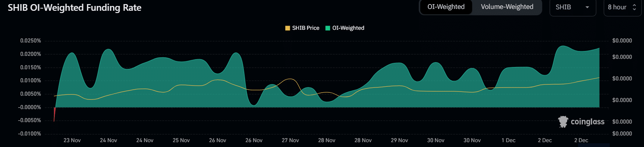Click the green OI-Weighted legend swatch
The width and height of the screenshot is (644, 147).
point(328,28)
